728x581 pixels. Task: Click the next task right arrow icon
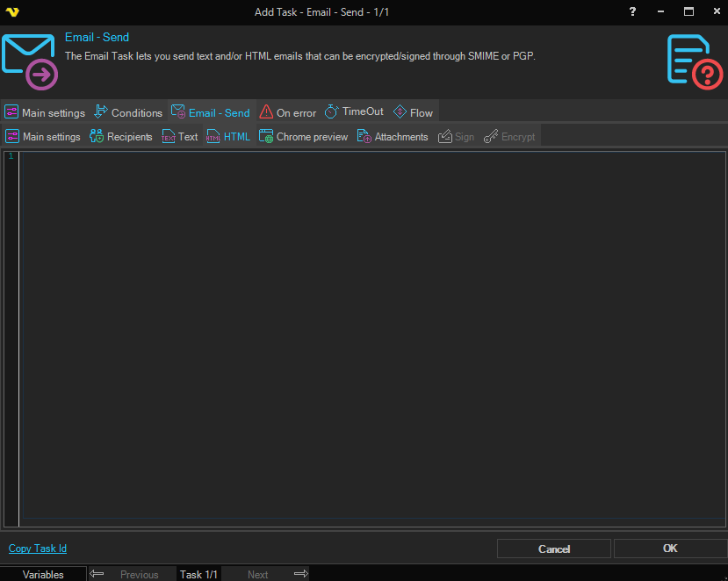(300, 574)
